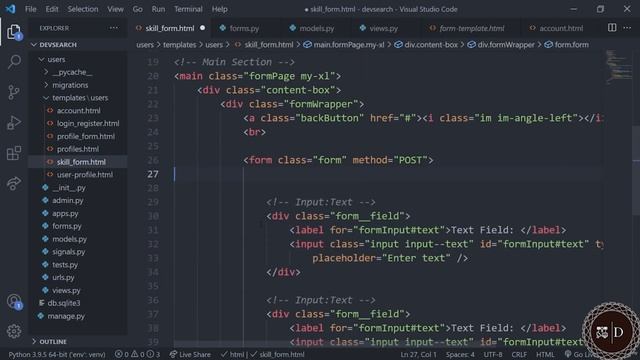Click Ln 27, Col 1 in status bar
Image resolution: width=640 pixels, height=360 pixels.
[x=418, y=354]
